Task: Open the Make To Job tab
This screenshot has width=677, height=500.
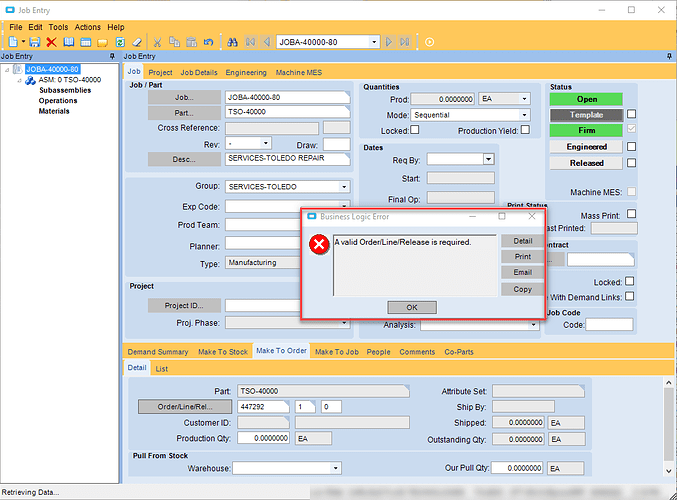Action: pos(337,352)
